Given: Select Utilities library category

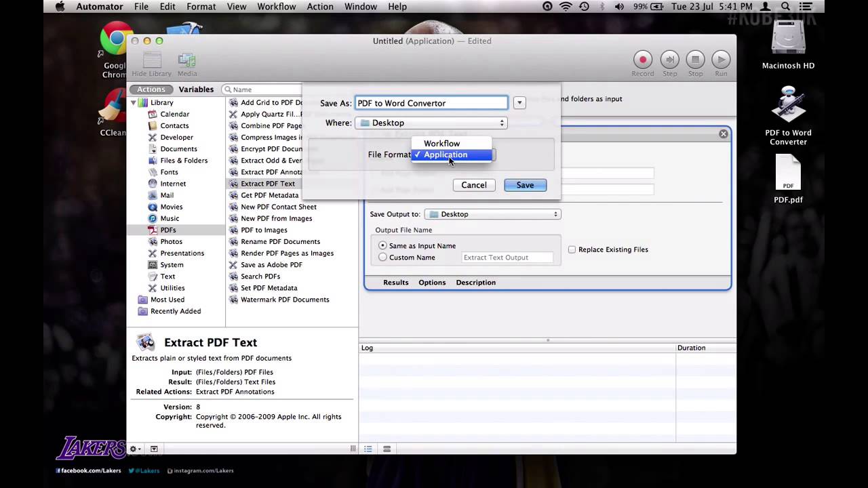Looking at the screenshot, I should coord(172,287).
